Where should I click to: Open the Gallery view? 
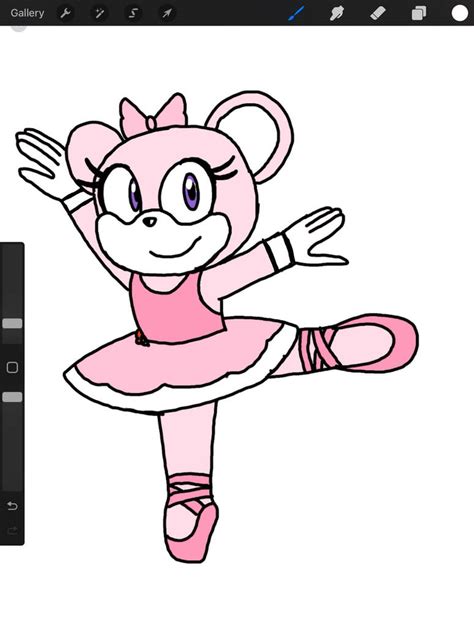click(27, 13)
